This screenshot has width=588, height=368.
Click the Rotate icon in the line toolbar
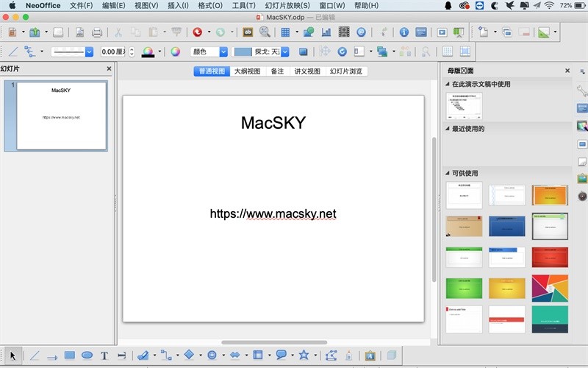pos(342,52)
